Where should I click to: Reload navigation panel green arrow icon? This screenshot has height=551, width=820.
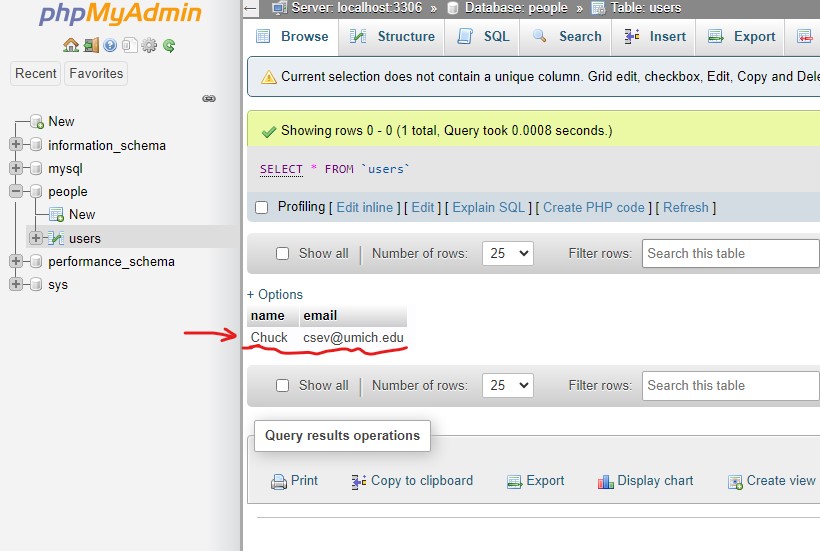[x=169, y=45]
